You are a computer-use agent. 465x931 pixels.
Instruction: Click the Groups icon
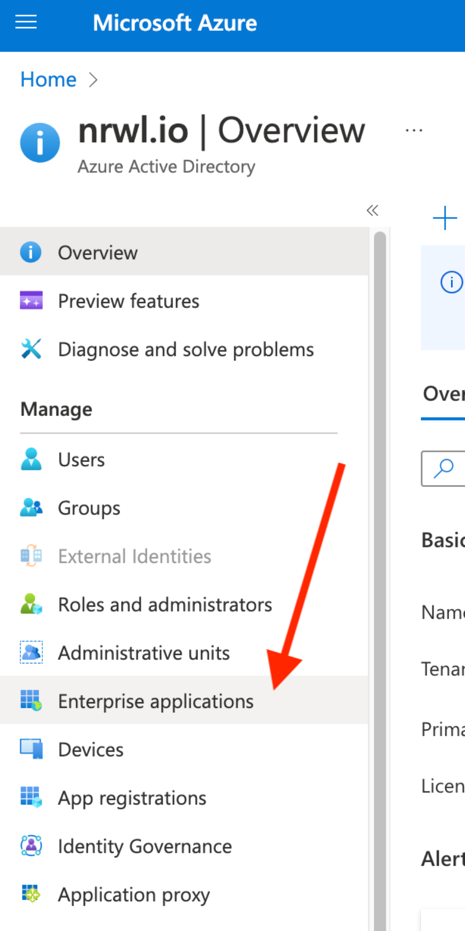[x=31, y=508]
